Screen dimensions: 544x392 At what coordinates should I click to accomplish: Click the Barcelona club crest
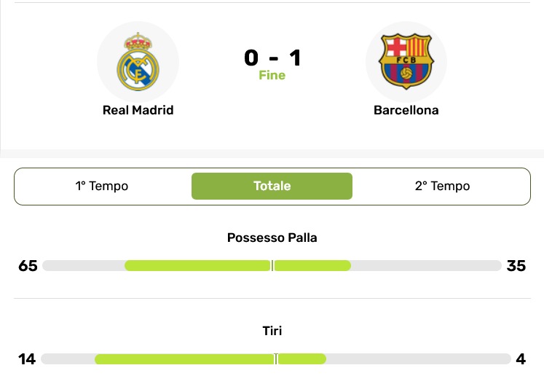pyautogui.click(x=406, y=61)
